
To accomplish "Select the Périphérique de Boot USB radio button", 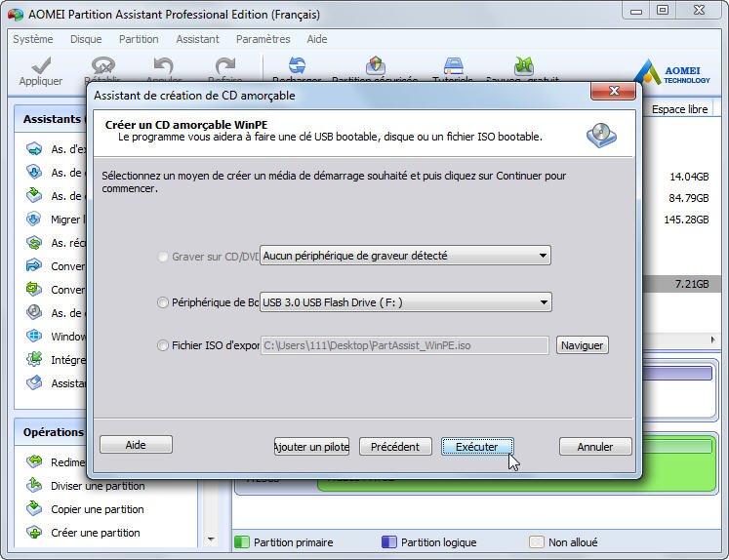I will (x=163, y=302).
